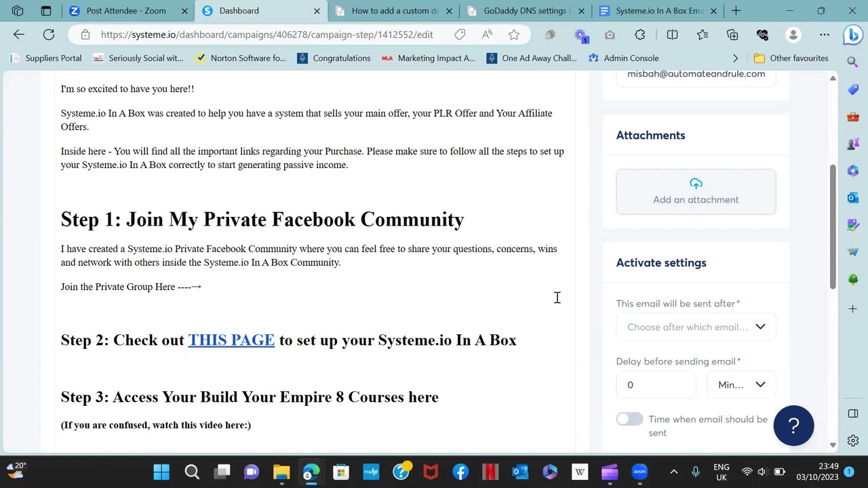Click Step 1 Join My Private Facebook heading
868x488 pixels.
tap(262, 220)
